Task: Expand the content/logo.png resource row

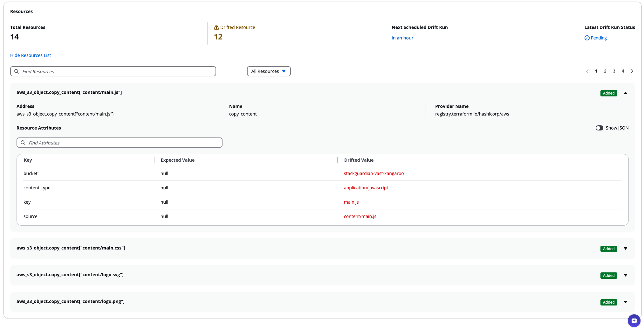Action: click(x=625, y=302)
